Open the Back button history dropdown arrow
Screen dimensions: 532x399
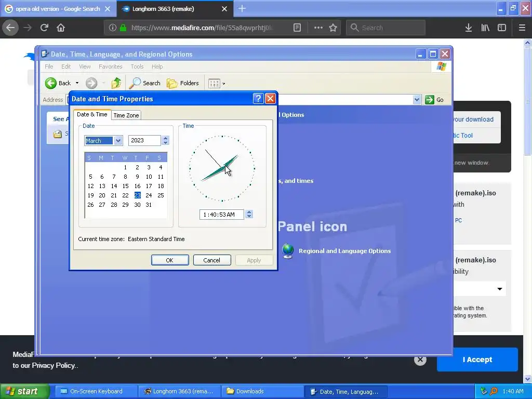77,83
